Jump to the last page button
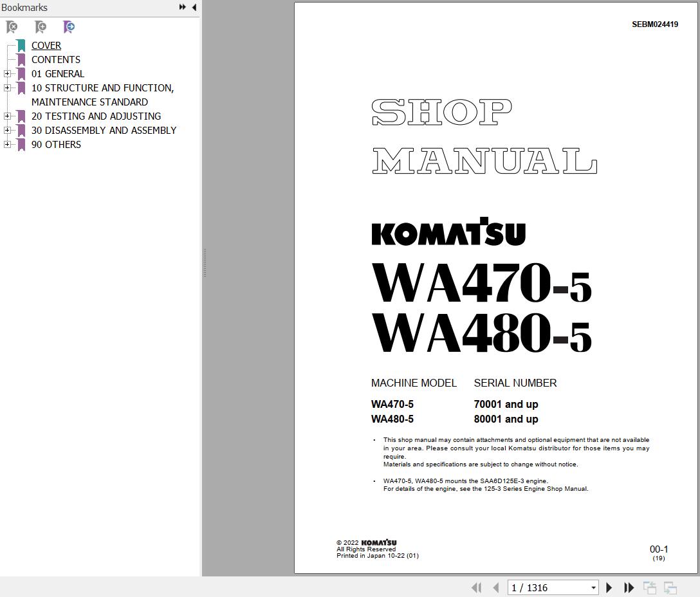Image resolution: width=700 pixels, height=597 pixels. [629, 587]
